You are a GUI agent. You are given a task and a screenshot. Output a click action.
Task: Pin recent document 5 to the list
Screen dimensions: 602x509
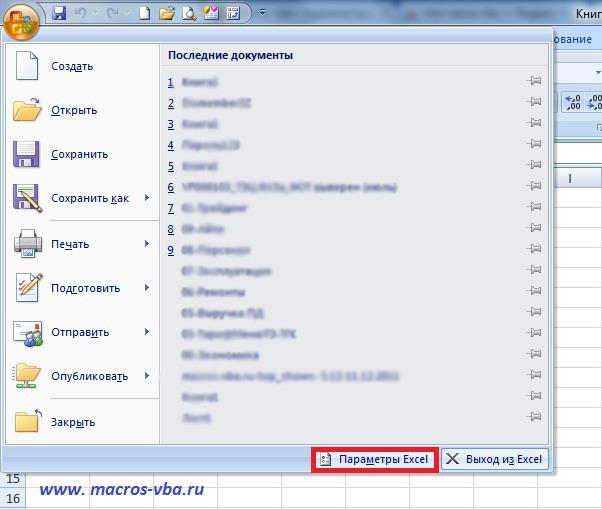(x=534, y=165)
